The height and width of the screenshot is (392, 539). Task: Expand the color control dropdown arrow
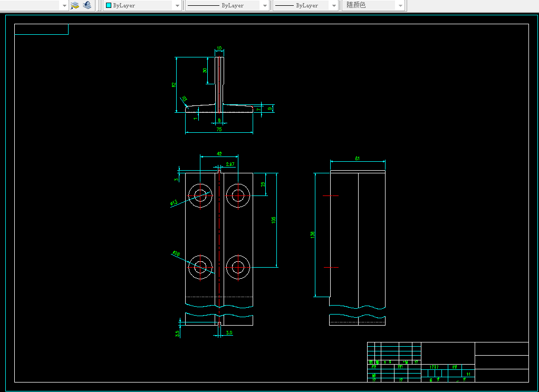(x=177, y=5)
